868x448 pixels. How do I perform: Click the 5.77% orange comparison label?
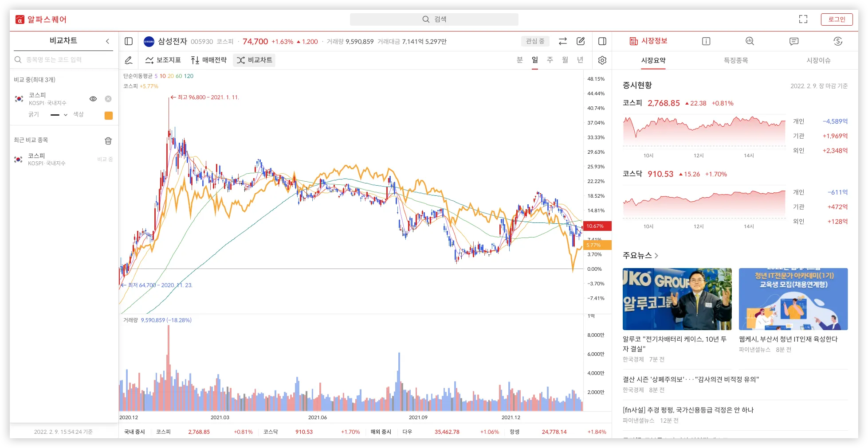point(597,245)
